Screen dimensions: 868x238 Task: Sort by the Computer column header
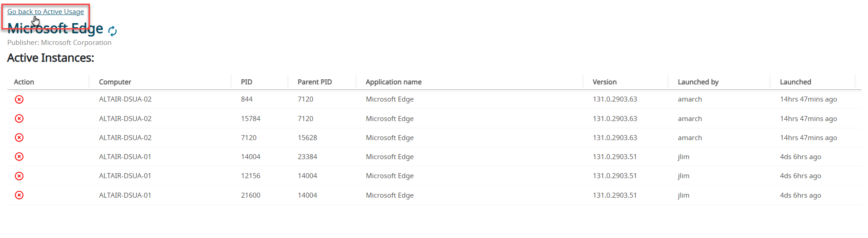point(115,82)
